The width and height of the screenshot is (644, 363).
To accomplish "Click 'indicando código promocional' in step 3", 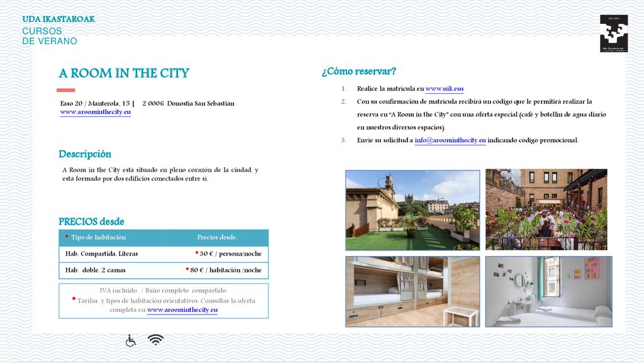I will point(533,140).
